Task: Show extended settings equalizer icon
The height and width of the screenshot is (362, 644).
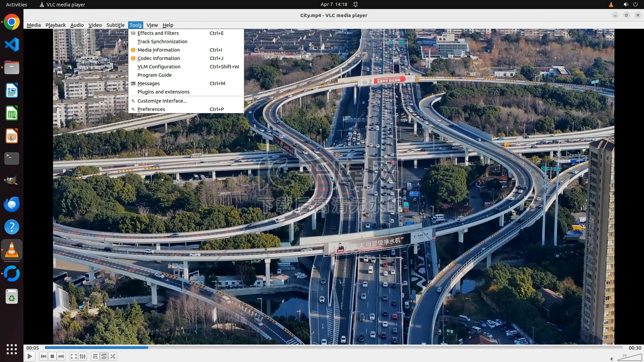Action: pyautogui.click(x=83, y=356)
